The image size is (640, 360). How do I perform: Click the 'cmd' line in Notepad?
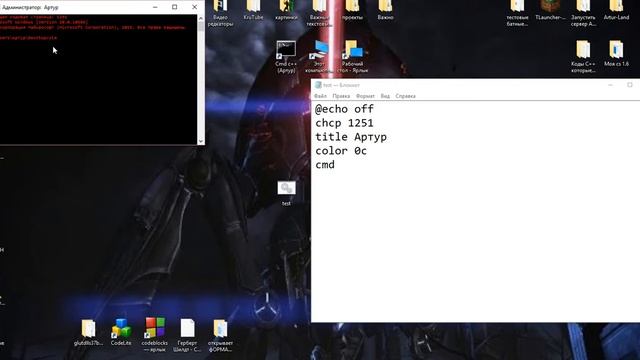coord(325,164)
